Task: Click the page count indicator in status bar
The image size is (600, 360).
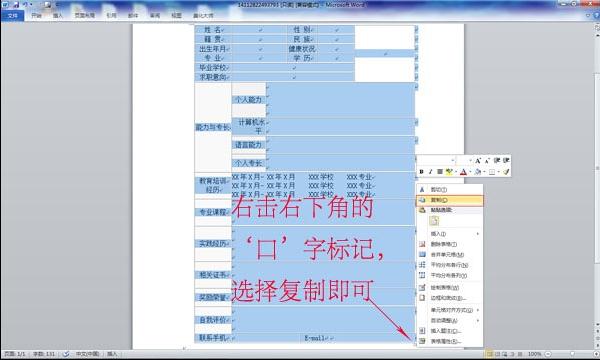Action: (15, 354)
